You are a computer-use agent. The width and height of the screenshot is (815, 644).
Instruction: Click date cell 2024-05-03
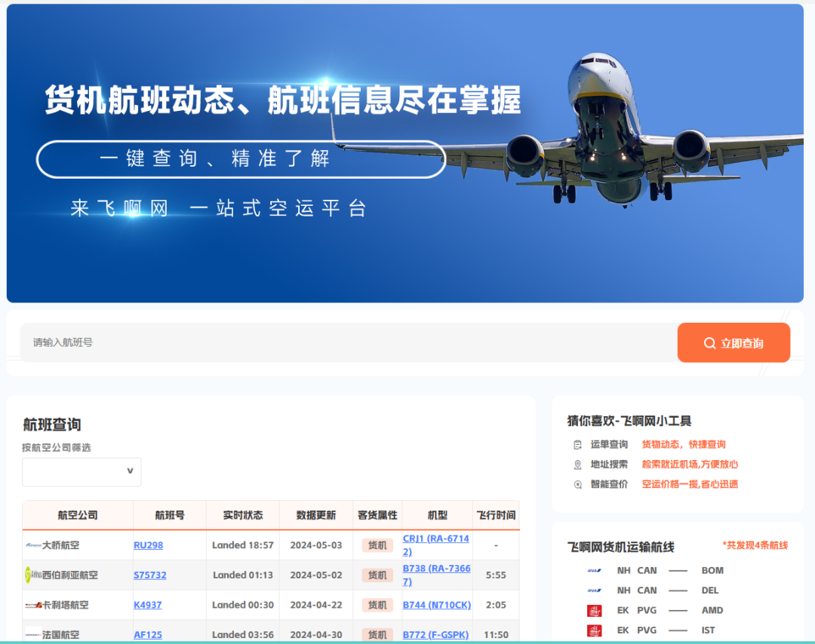click(316, 545)
